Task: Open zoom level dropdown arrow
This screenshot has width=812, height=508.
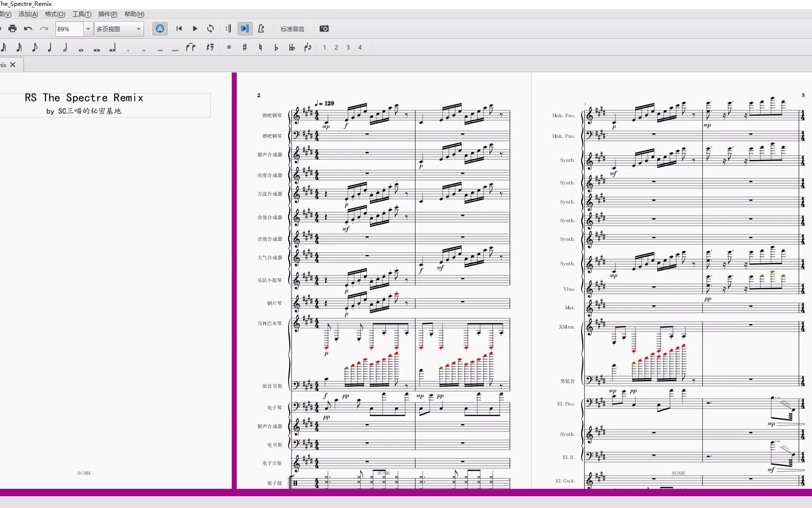Action: click(88, 29)
